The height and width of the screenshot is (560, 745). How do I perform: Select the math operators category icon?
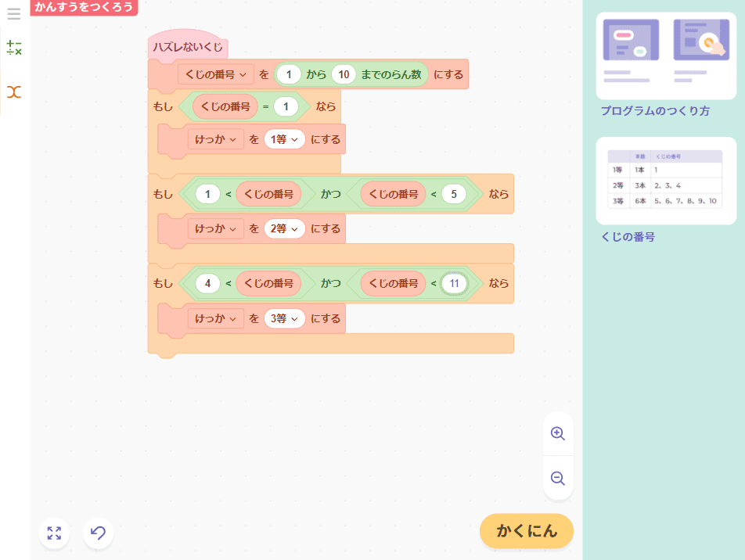tap(14, 48)
